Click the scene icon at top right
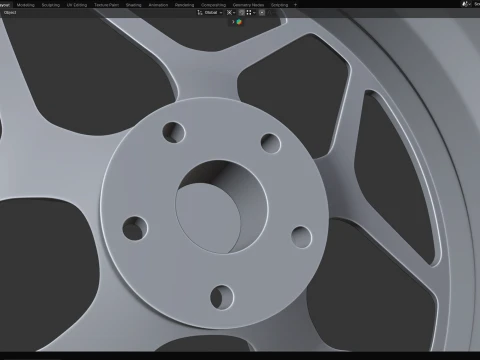The height and width of the screenshot is (360, 480). (465, 4)
